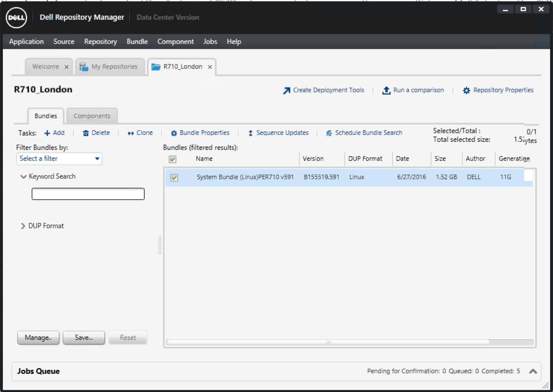This screenshot has width=553, height=392.
Task: Open Schedule Bundle Search
Action: pos(364,133)
